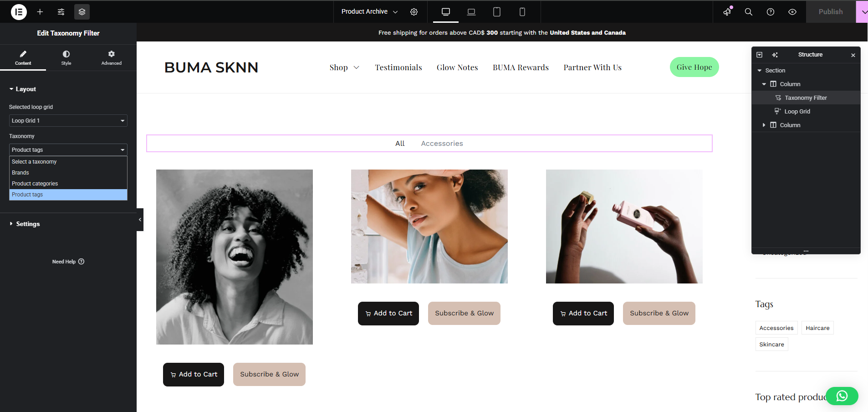Open page settings gear icon

click(414, 12)
